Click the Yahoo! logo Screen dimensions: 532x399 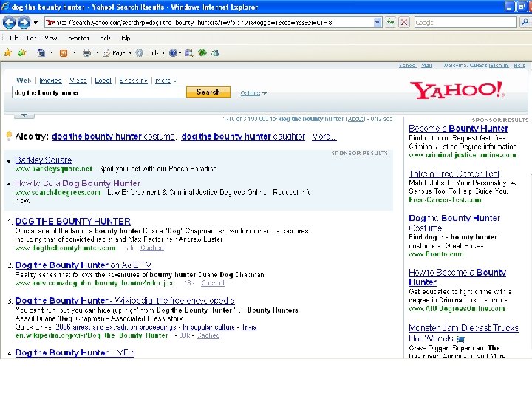click(457, 90)
